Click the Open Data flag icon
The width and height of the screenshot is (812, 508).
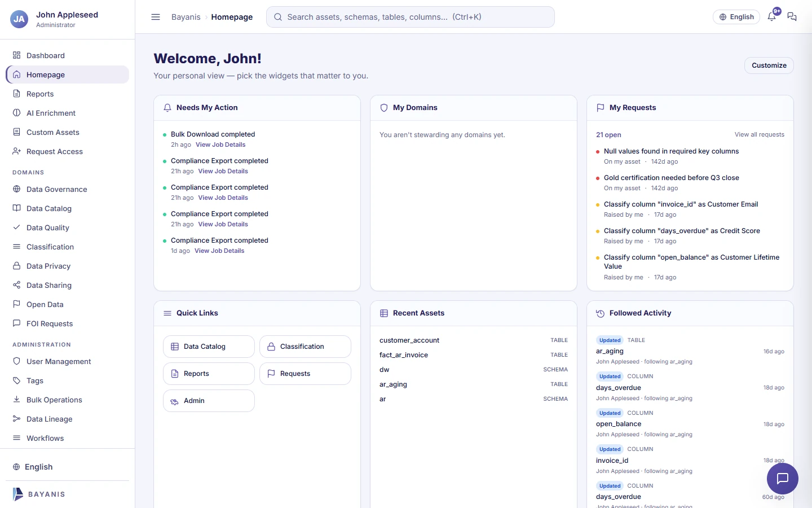point(16,304)
